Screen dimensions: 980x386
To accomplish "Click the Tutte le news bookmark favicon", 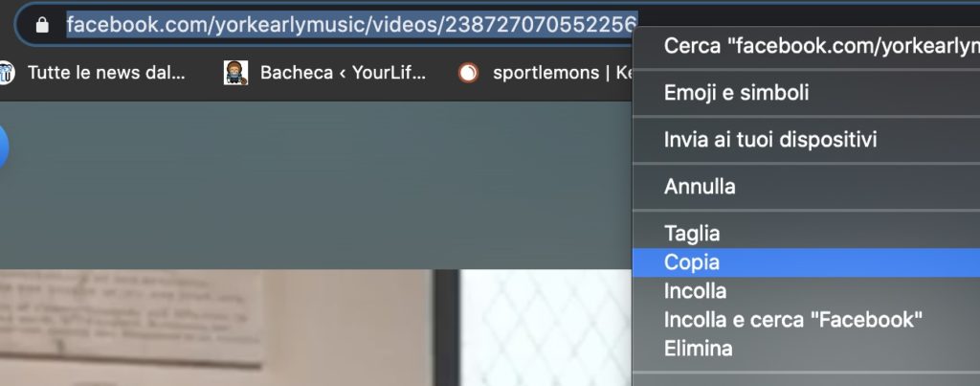I will 5,73.
